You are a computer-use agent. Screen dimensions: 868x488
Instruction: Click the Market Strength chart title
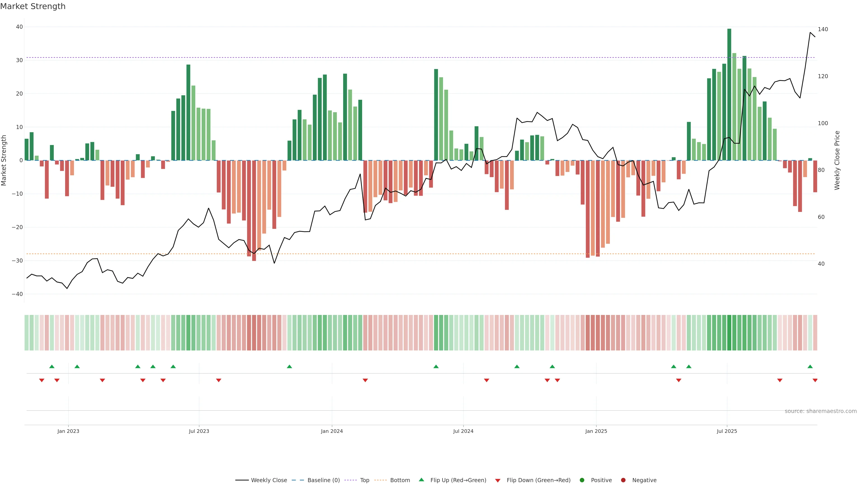pos(33,6)
